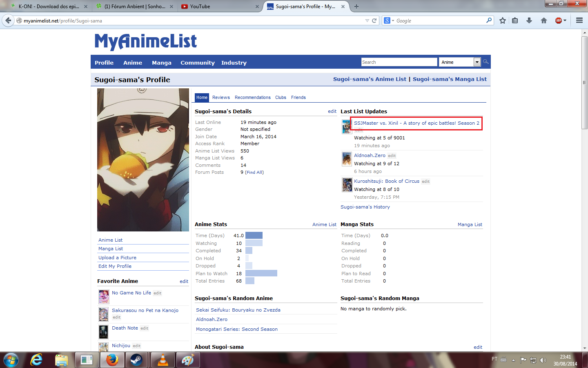The width and height of the screenshot is (588, 368).
Task: Open the Google search engine selector dropdown
Action: [x=389, y=20]
